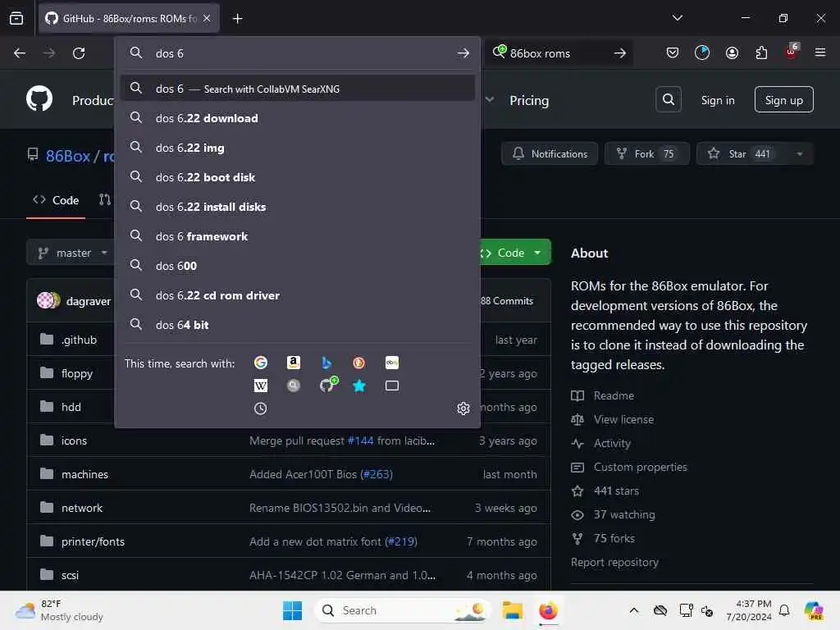
Task: Open Activity link in About sidebar
Action: [x=612, y=443]
